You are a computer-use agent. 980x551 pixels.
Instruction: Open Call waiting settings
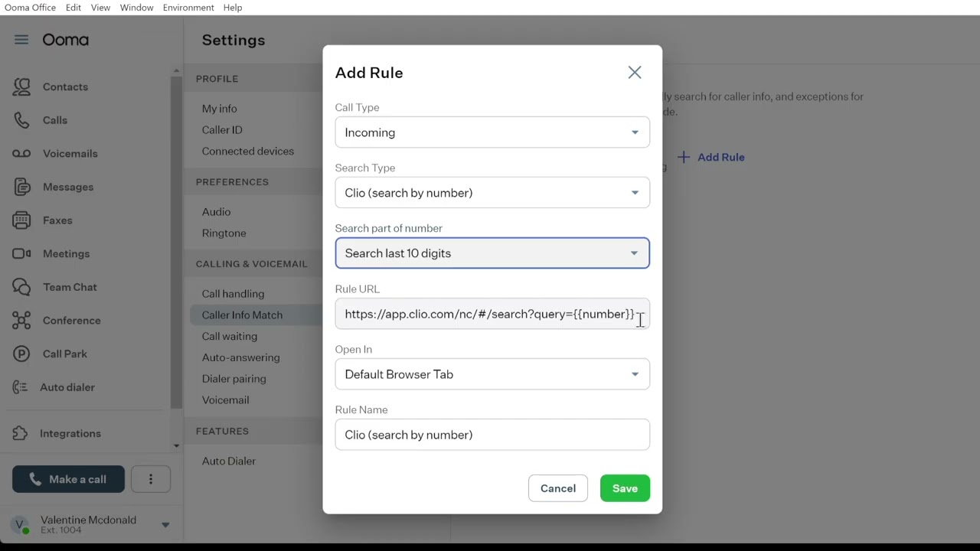point(229,337)
